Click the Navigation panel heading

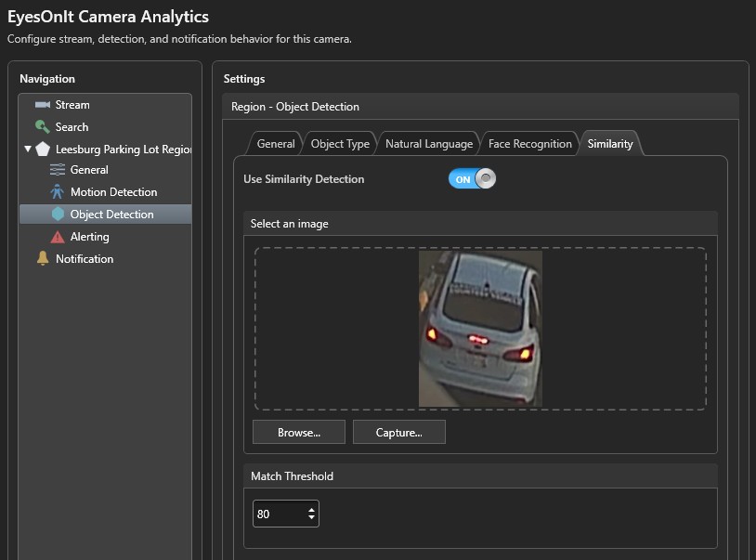pos(47,79)
